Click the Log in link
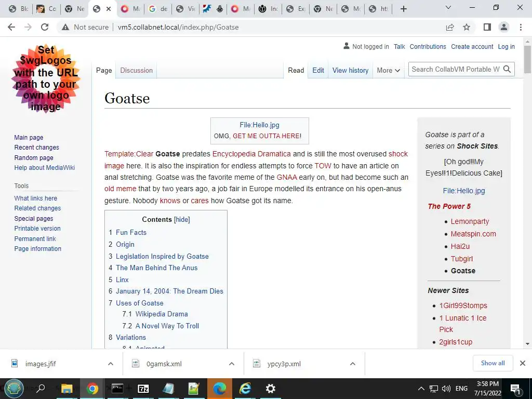Viewport: 532px width, 399px height. (506, 46)
